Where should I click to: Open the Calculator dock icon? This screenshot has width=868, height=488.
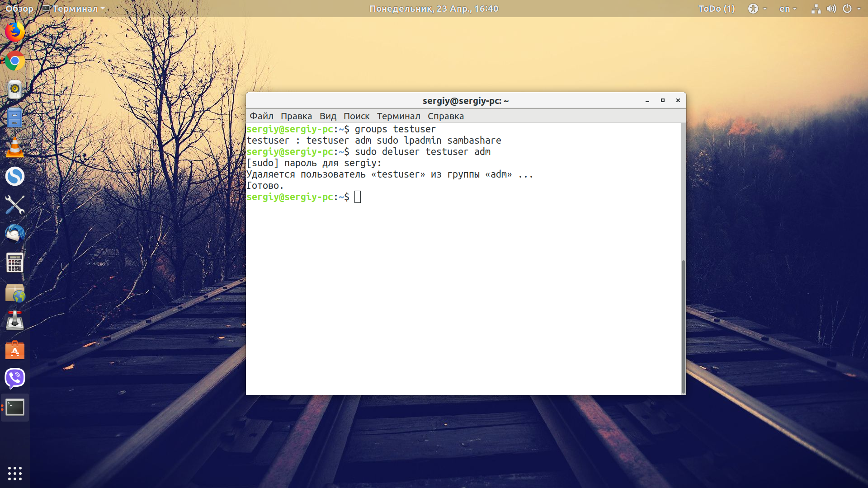point(15,263)
